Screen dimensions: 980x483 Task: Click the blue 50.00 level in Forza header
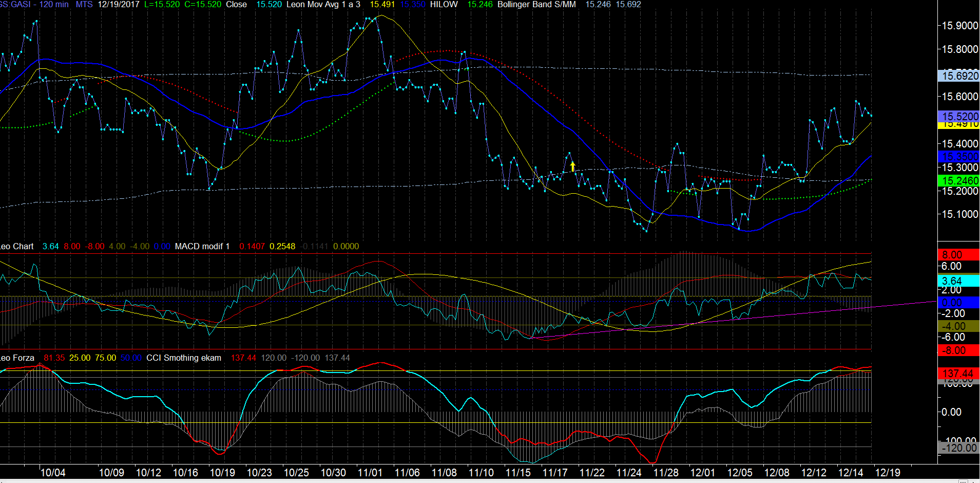[x=131, y=358]
